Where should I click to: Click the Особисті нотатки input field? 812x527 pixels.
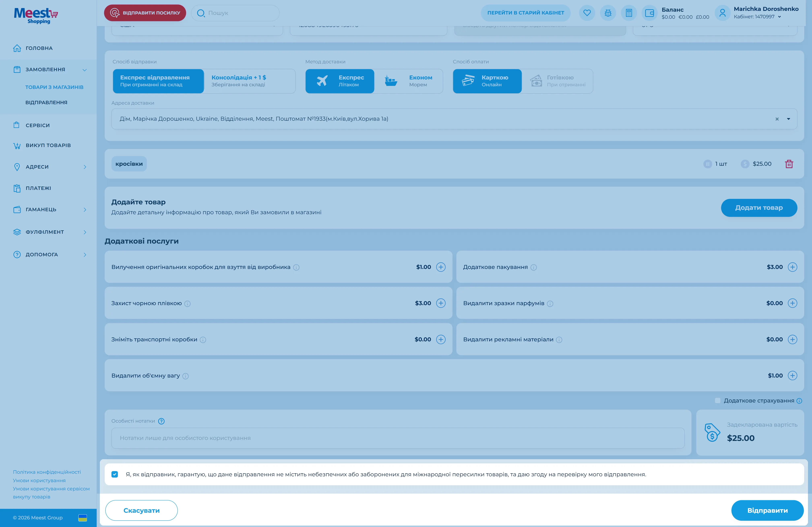(398, 438)
